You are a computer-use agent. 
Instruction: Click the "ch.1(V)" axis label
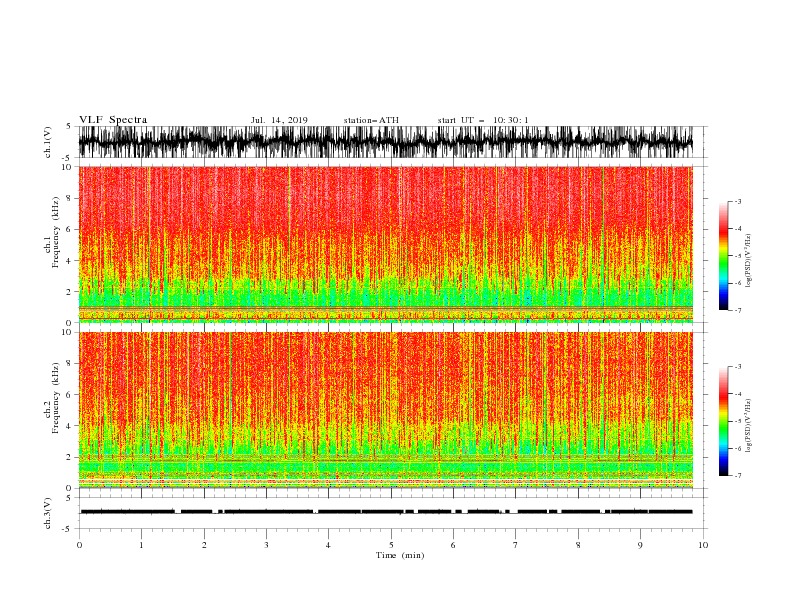(x=48, y=142)
